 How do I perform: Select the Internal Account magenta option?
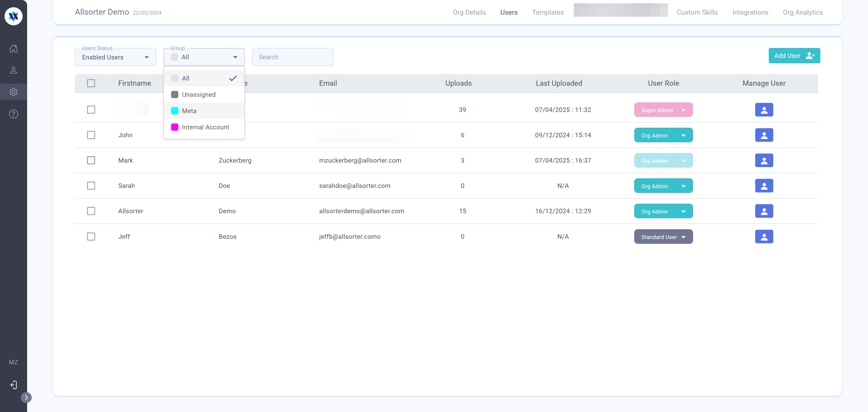(205, 127)
